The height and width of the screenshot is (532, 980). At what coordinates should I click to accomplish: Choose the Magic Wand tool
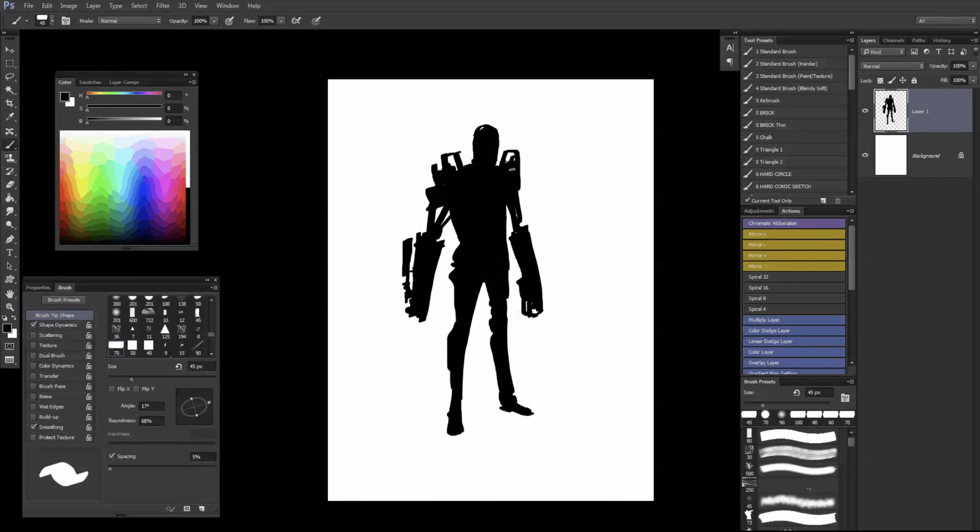[x=10, y=90]
